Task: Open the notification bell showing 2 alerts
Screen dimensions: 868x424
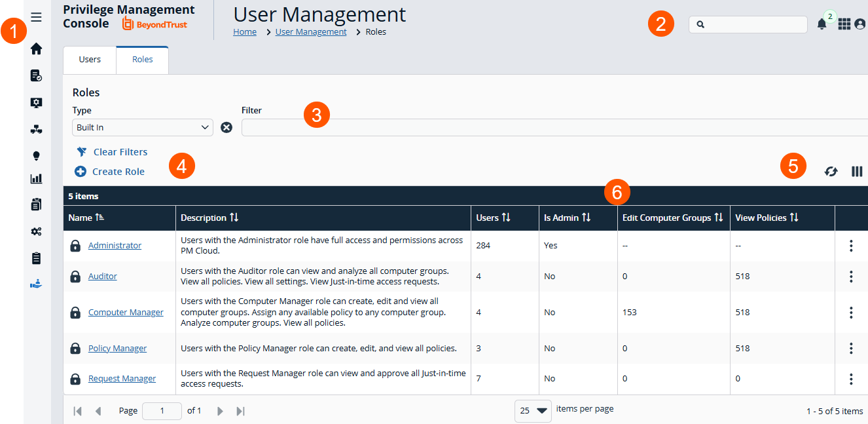Action: click(x=823, y=24)
